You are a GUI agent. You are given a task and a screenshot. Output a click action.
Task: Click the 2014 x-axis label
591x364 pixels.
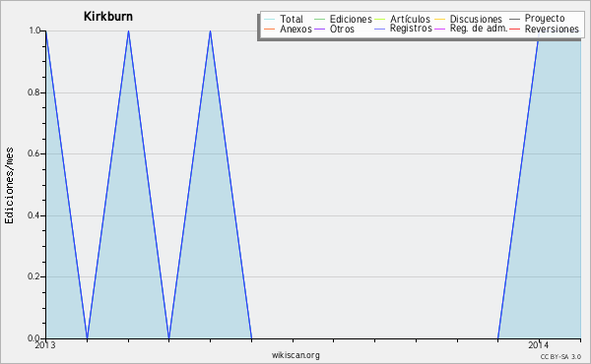click(x=539, y=345)
